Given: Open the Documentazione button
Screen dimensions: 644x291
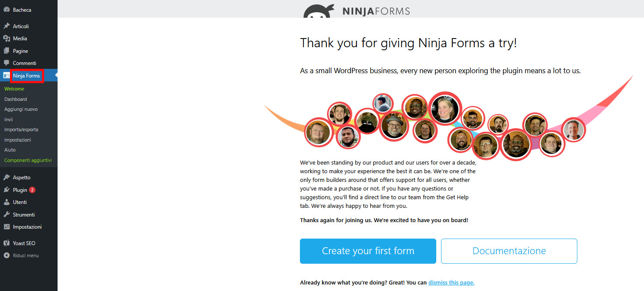Looking at the screenshot, I should [509, 251].
